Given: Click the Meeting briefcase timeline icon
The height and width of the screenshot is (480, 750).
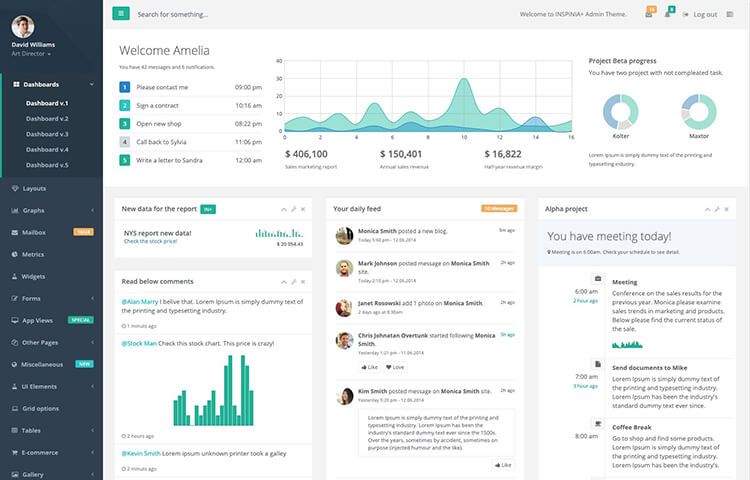Looking at the screenshot, I should click(597, 278).
